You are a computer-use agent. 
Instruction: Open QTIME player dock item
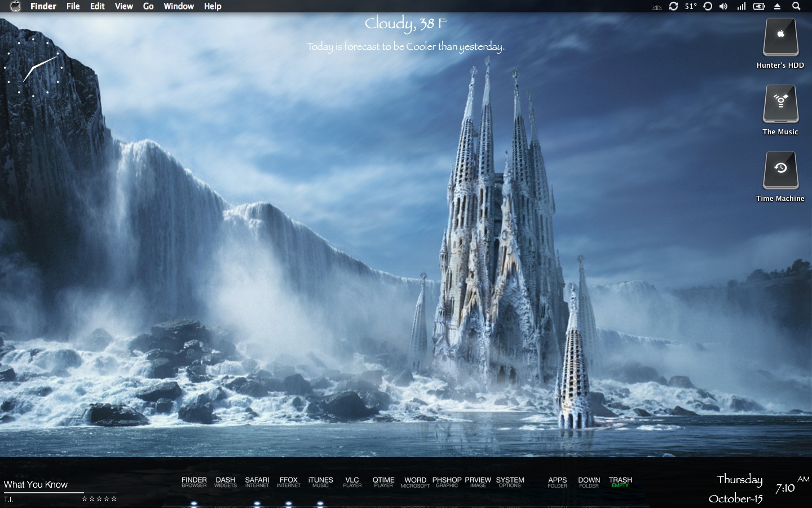[383, 482]
